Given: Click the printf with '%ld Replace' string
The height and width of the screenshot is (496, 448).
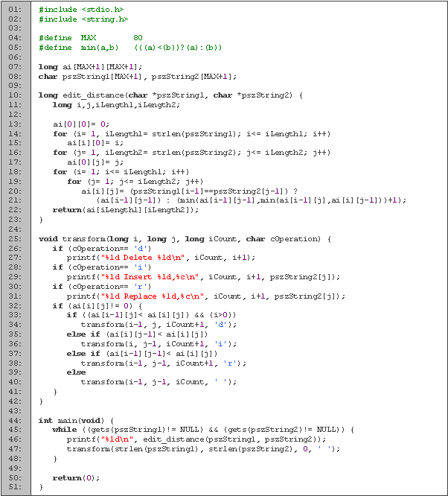Looking at the screenshot, I should coord(206,296).
